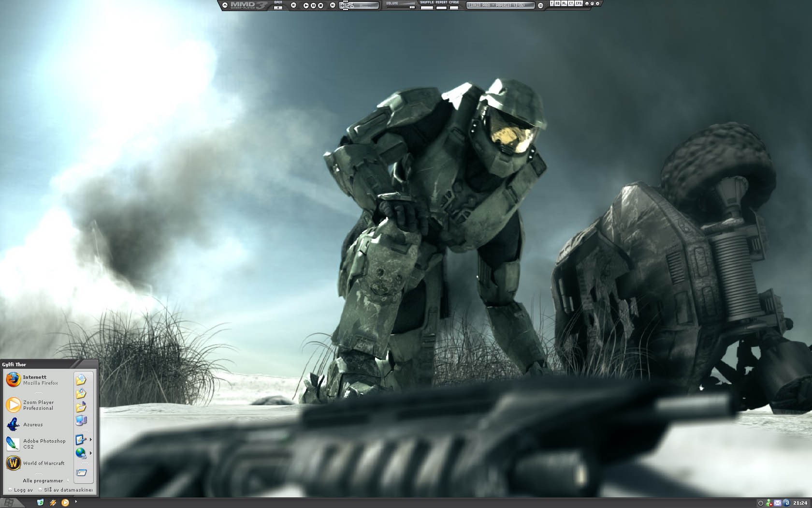Viewport: 812px width, 508px height.
Task: Open the pictures folder icon
Action: [x=81, y=393]
